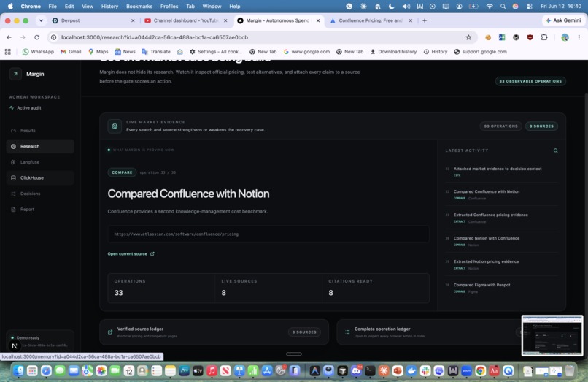Click the Active audit status

[x=26, y=108]
